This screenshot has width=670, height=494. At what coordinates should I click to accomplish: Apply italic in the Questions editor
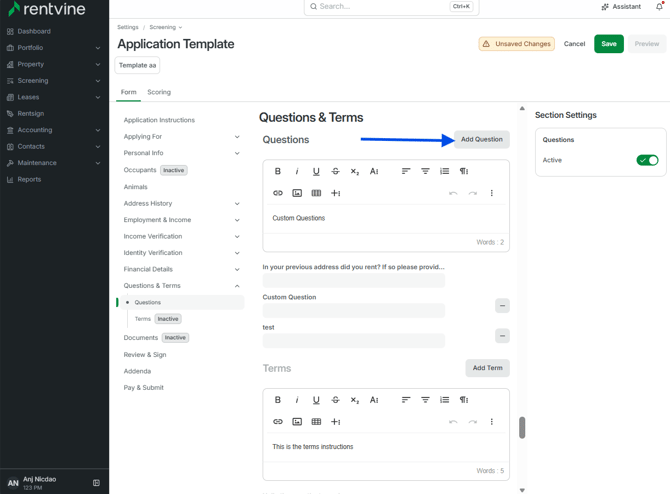click(297, 171)
